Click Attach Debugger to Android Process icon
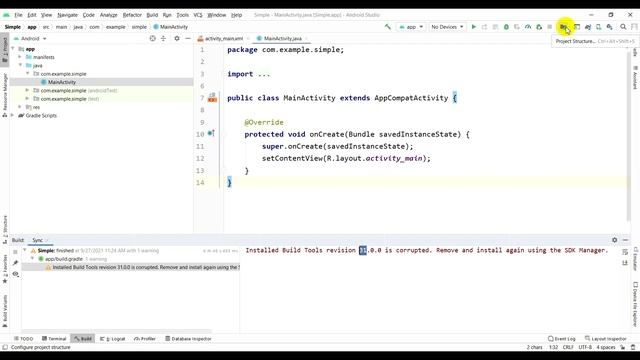 coord(539,27)
